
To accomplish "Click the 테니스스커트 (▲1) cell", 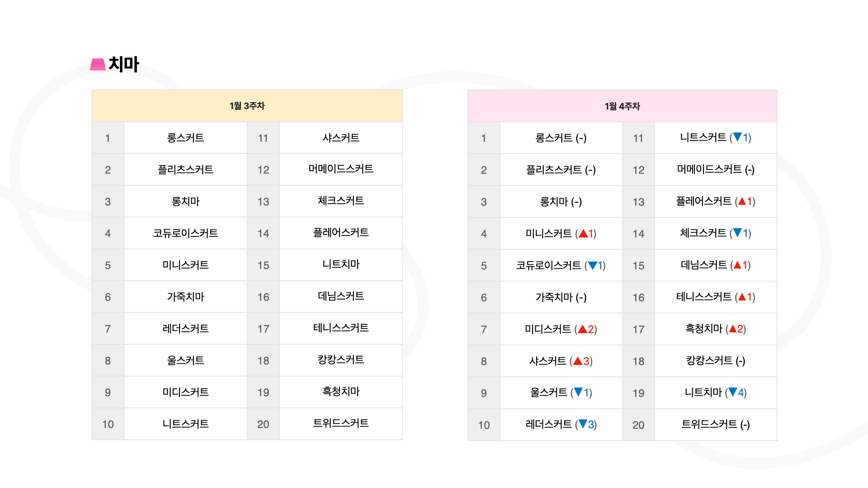I will tap(716, 297).
